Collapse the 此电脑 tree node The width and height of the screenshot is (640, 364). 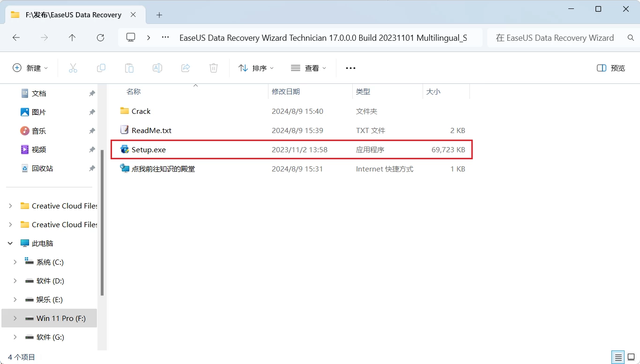pyautogui.click(x=10, y=243)
